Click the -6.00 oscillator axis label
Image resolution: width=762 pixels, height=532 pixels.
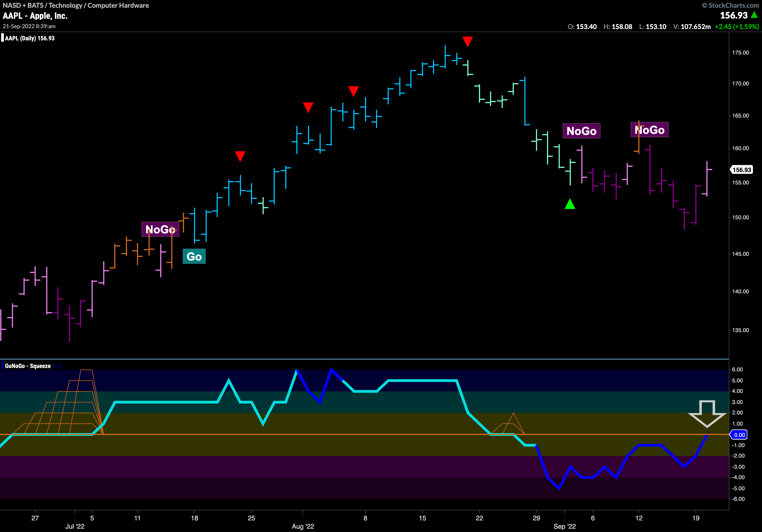(x=738, y=499)
